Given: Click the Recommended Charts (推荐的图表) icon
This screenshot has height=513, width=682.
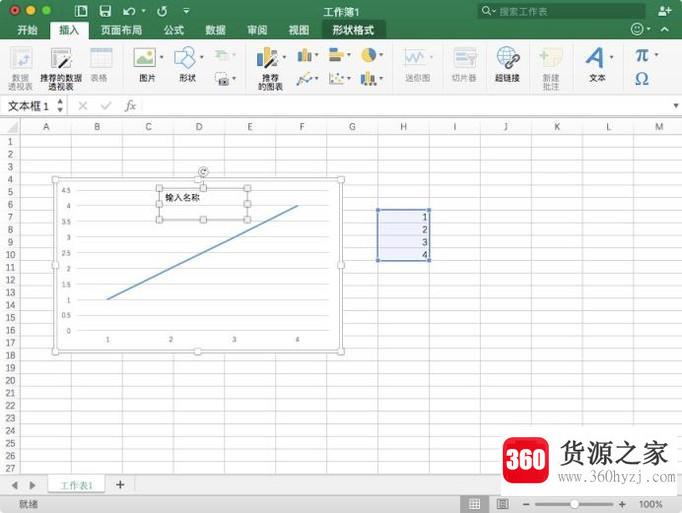Looking at the screenshot, I should click(x=267, y=58).
